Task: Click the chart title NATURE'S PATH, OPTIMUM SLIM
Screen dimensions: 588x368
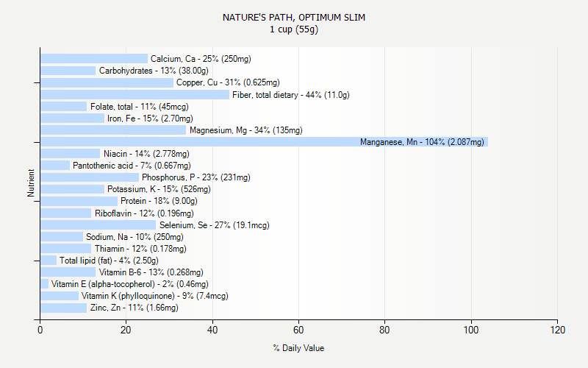Action: tap(293, 17)
